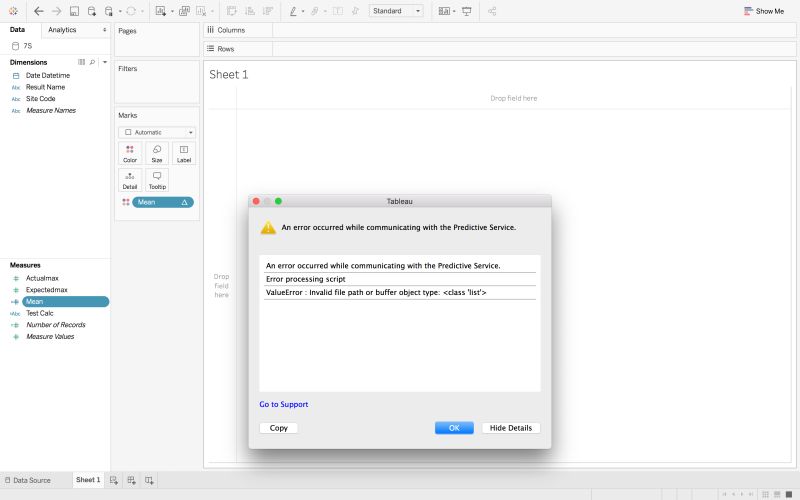Click the new dashboard tab icon at bottom
800x500 pixels.
pos(132,480)
